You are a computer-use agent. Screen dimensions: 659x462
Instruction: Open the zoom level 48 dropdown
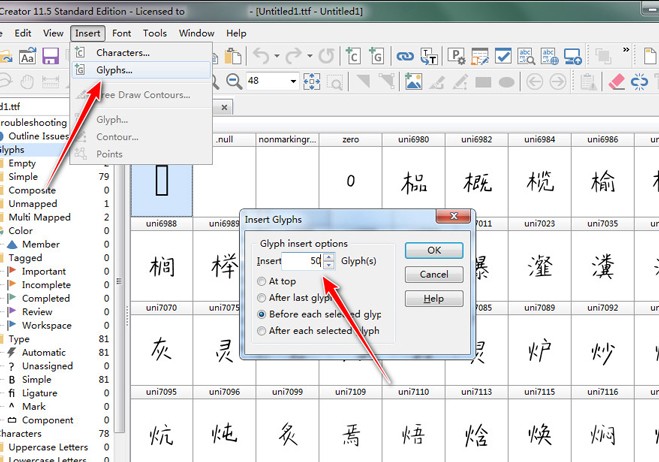point(293,81)
